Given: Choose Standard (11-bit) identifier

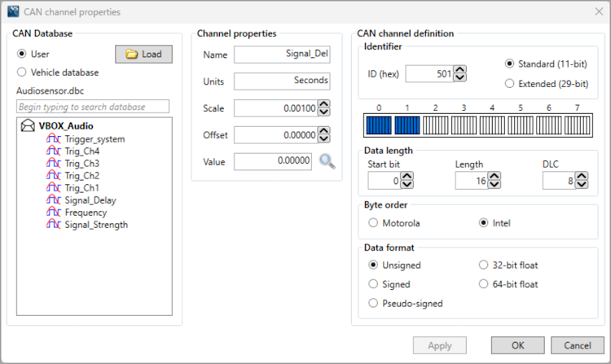Looking at the screenshot, I should 509,64.
